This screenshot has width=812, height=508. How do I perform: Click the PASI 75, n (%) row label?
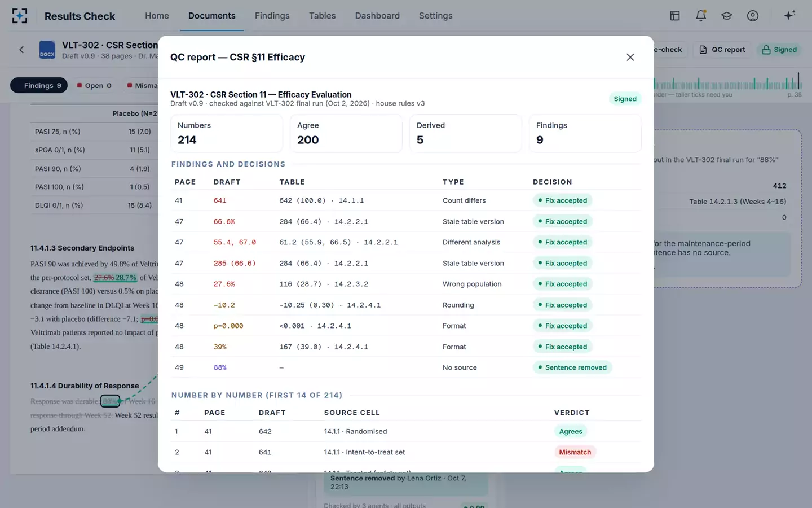pyautogui.click(x=58, y=132)
